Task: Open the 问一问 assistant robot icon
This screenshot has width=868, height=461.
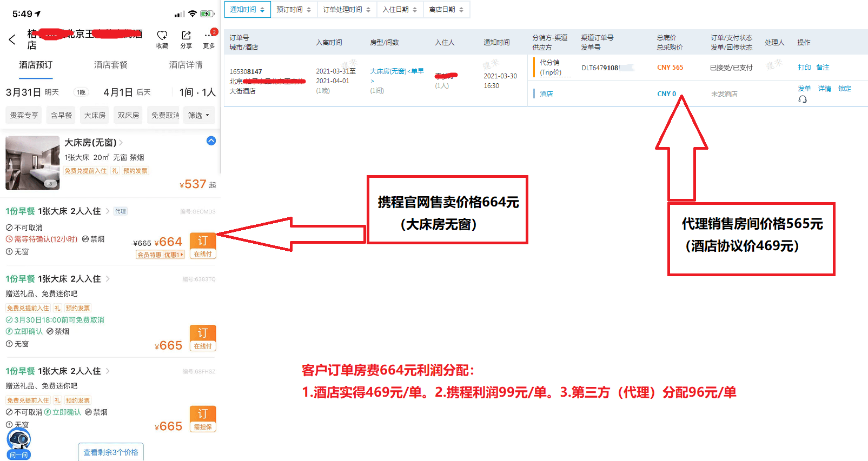Action: tap(19, 443)
